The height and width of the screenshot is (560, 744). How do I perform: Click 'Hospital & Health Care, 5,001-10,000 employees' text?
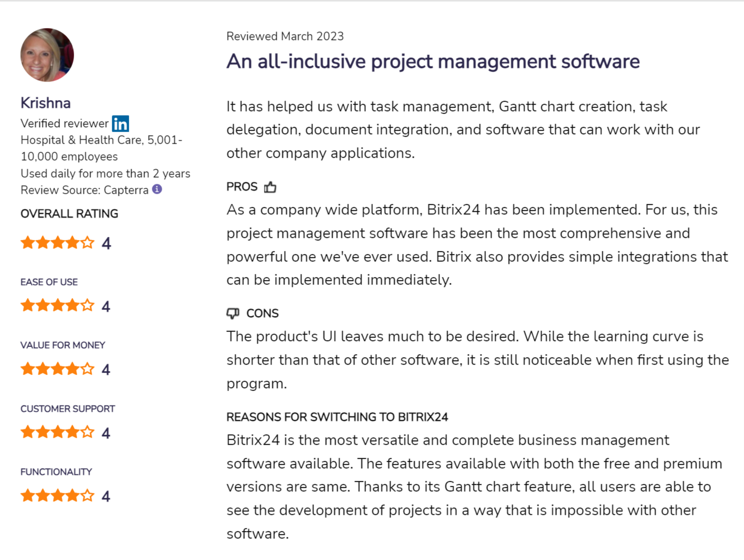(102, 148)
